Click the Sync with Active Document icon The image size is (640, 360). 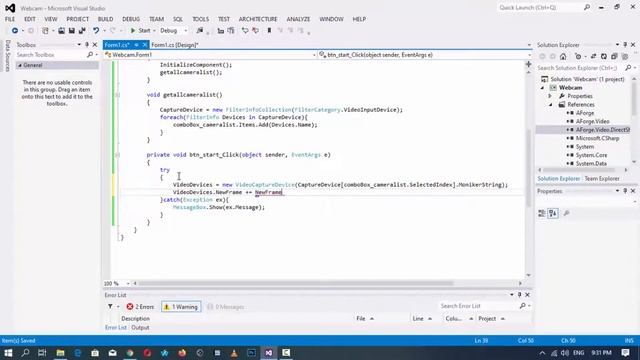[x=593, y=56]
